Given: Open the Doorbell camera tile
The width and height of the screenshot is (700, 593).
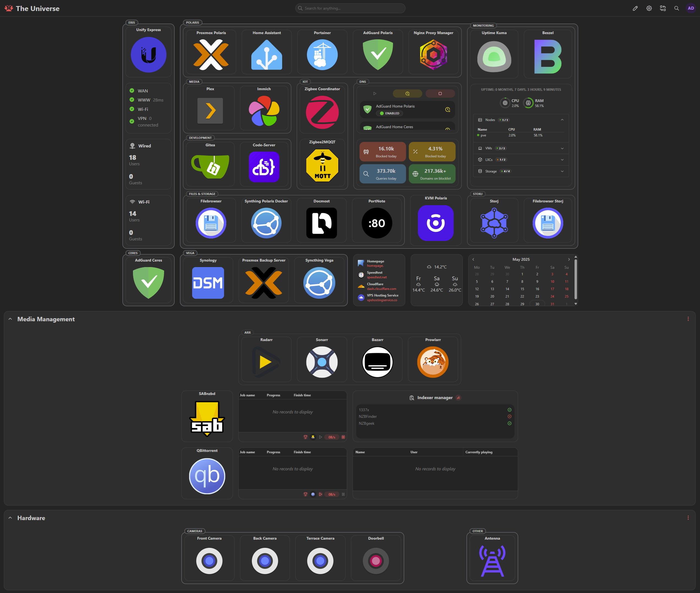Looking at the screenshot, I should point(376,558).
